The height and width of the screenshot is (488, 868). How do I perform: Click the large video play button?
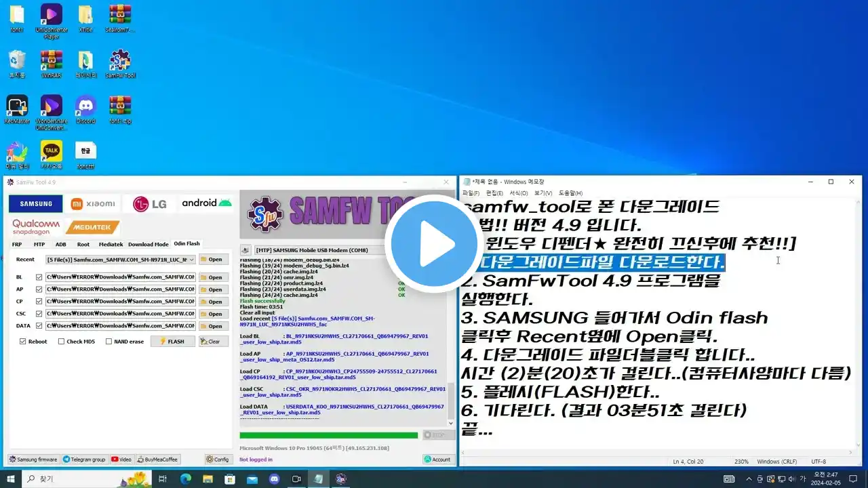(433, 243)
